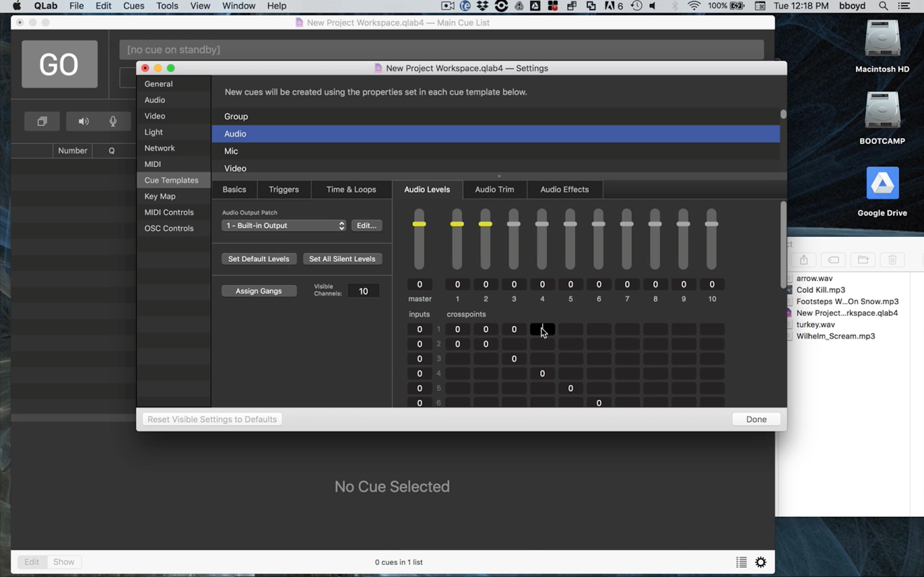This screenshot has width=924, height=577.
Task: Click Set All Silent Levels button
Action: 342,259
